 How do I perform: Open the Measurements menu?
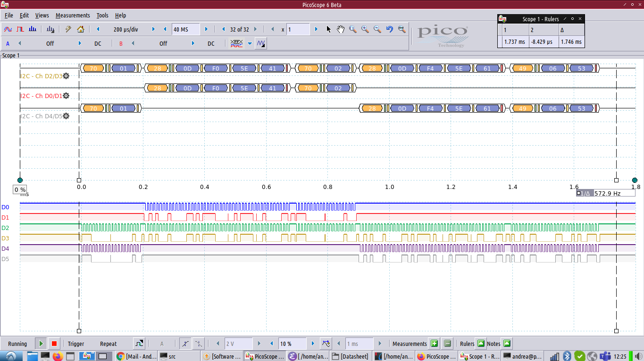point(72,15)
